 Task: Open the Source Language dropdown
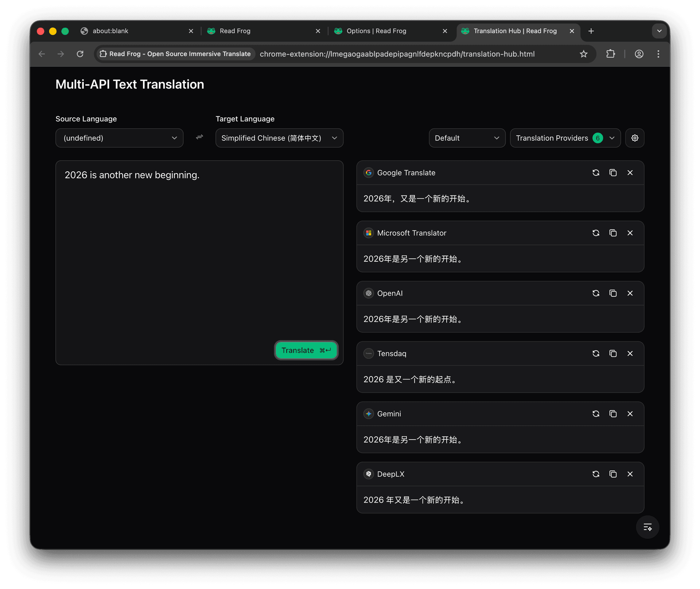click(x=119, y=138)
